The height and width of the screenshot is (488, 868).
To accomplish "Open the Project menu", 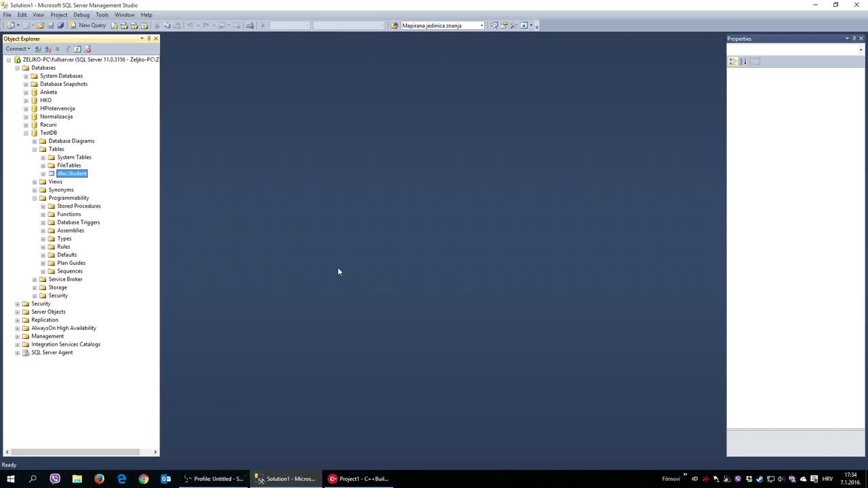I will tap(59, 14).
